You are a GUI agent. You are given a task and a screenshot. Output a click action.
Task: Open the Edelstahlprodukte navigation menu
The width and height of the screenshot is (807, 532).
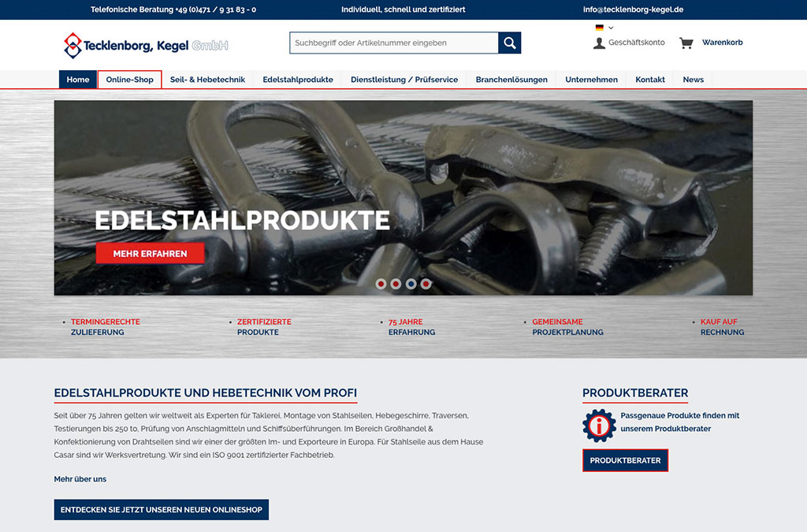298,80
